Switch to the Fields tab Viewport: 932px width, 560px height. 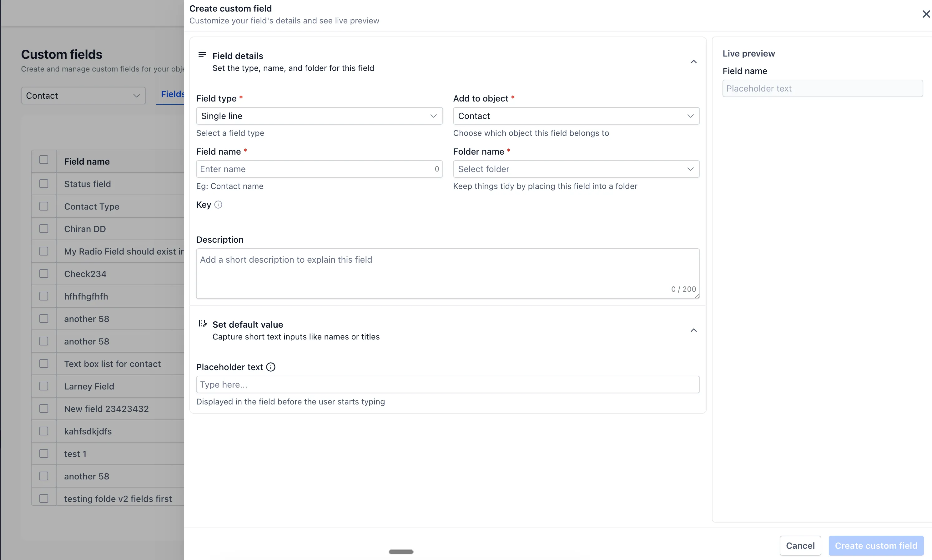(172, 94)
